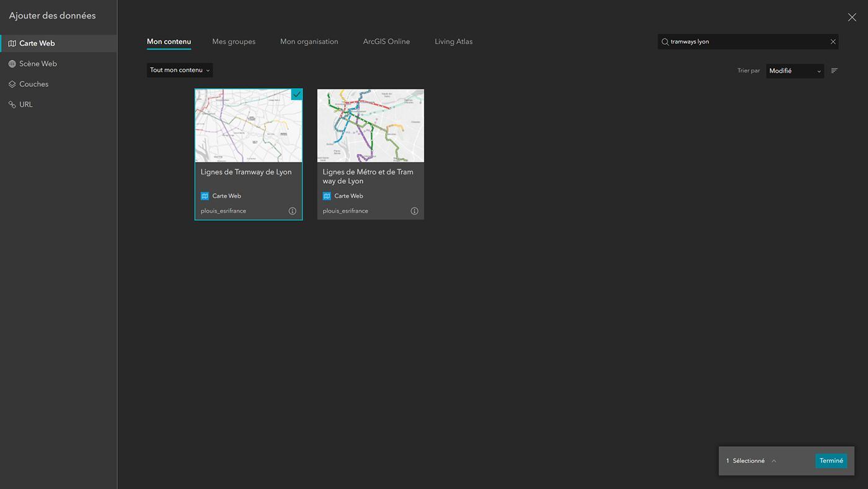Switch to the Living Atlas tab
Image resolution: width=868 pixels, height=489 pixels.
coord(453,42)
